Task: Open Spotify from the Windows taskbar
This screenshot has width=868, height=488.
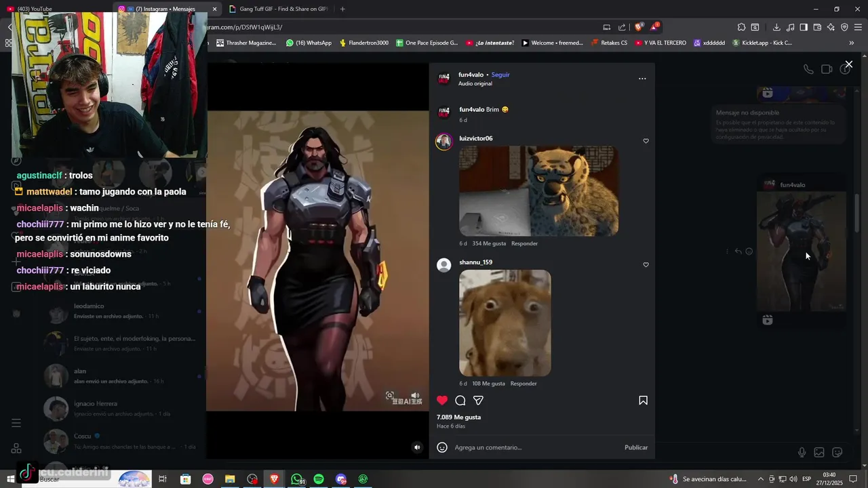Action: (x=319, y=479)
